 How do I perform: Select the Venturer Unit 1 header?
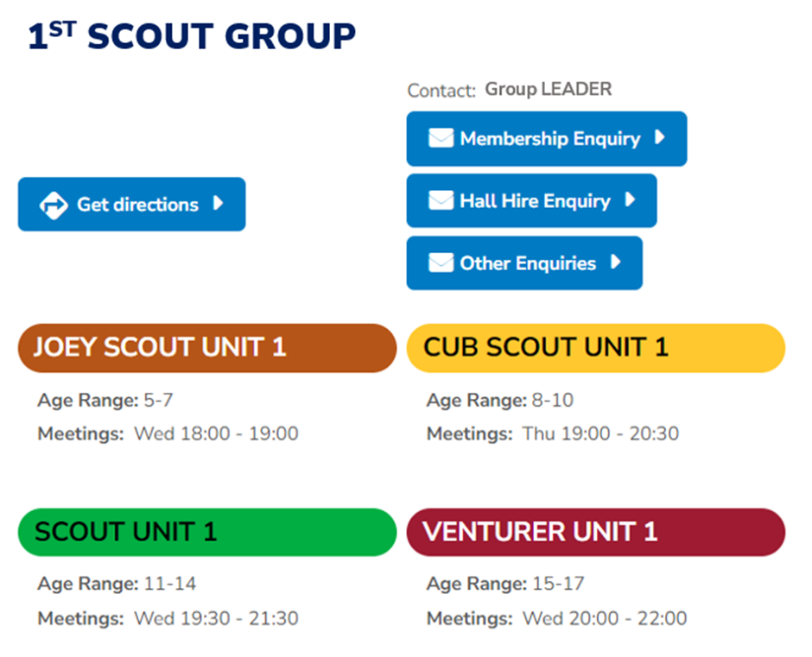595,532
